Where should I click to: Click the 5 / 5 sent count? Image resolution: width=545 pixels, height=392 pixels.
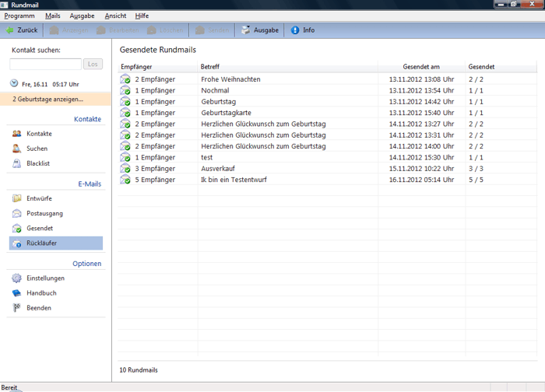point(476,180)
